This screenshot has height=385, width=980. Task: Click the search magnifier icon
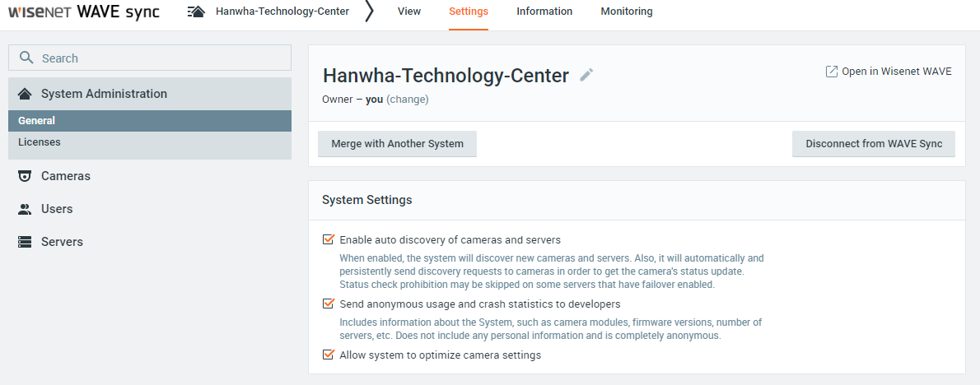[x=26, y=58]
